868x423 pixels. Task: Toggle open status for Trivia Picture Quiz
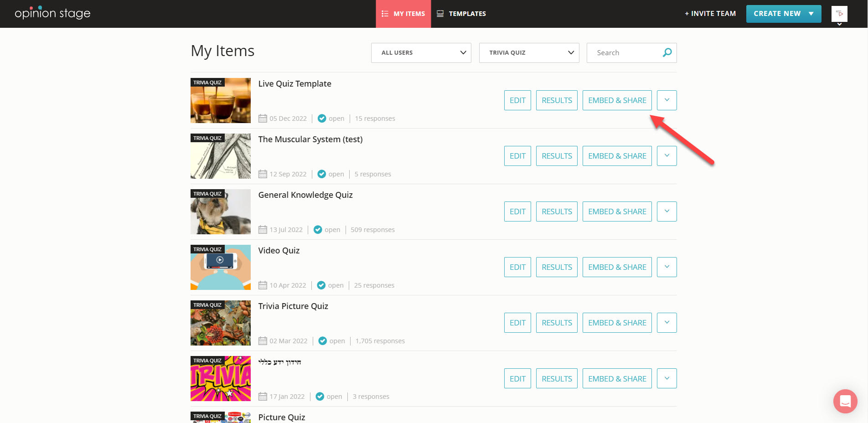pos(322,340)
